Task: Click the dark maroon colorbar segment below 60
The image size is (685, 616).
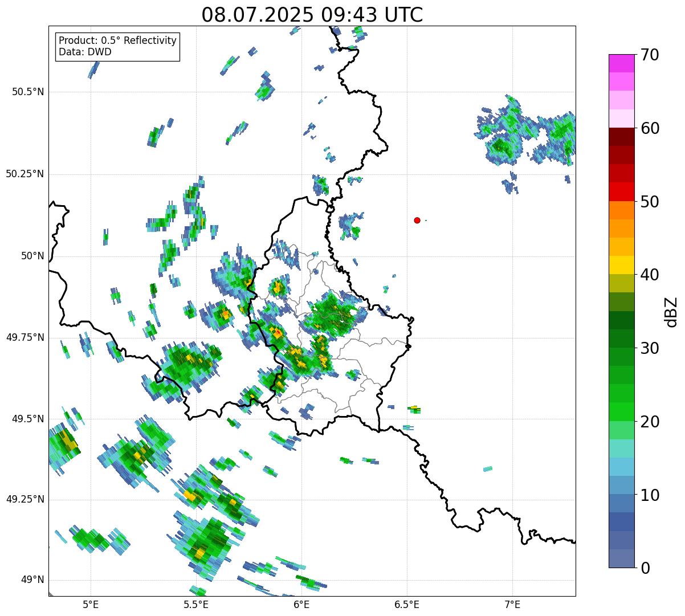Action: point(622,137)
